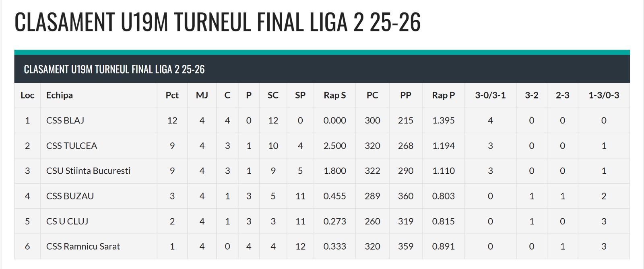The width and height of the screenshot is (644, 269).
Task: Click the dark table title bar
Action: 322,69
